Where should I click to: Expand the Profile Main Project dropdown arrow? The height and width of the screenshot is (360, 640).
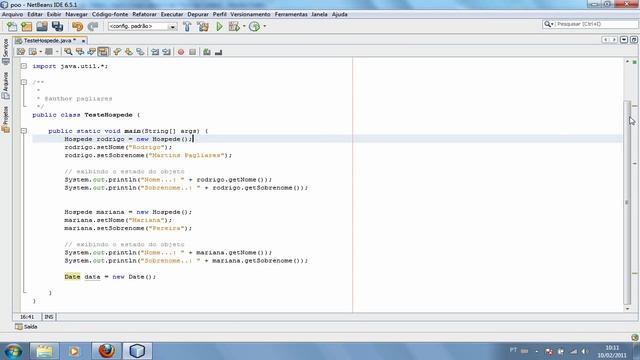point(264,26)
